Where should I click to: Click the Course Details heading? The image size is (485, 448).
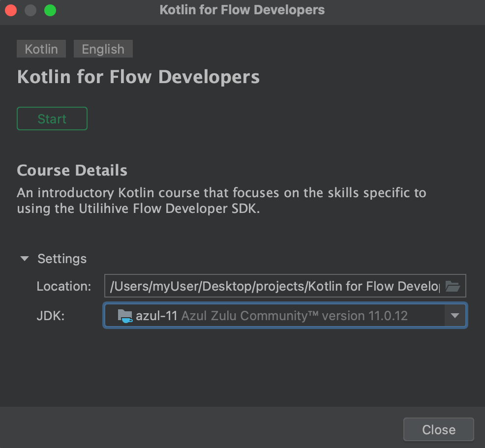[72, 170]
